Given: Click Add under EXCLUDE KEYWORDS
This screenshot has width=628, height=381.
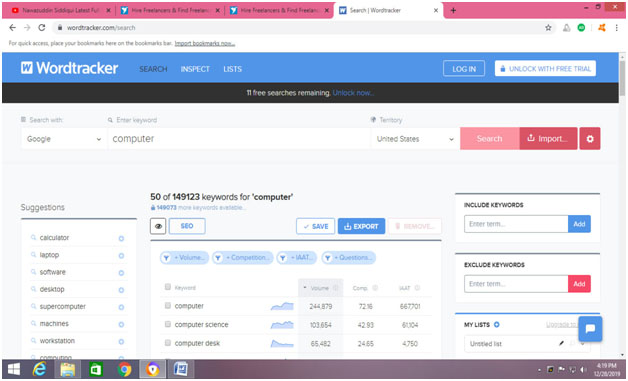Looking at the screenshot, I should pos(579,284).
